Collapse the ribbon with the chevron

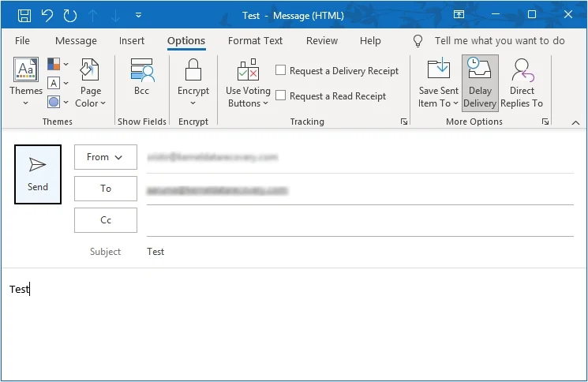click(575, 122)
